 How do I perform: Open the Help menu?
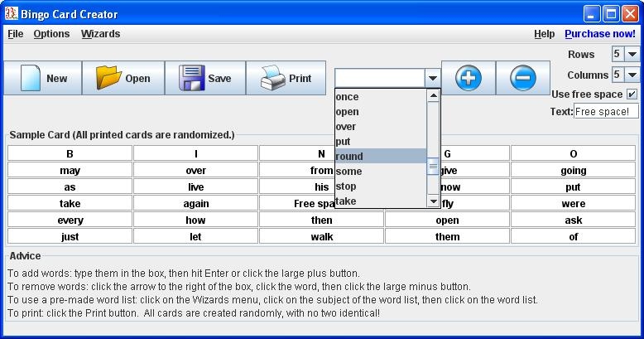(x=544, y=34)
